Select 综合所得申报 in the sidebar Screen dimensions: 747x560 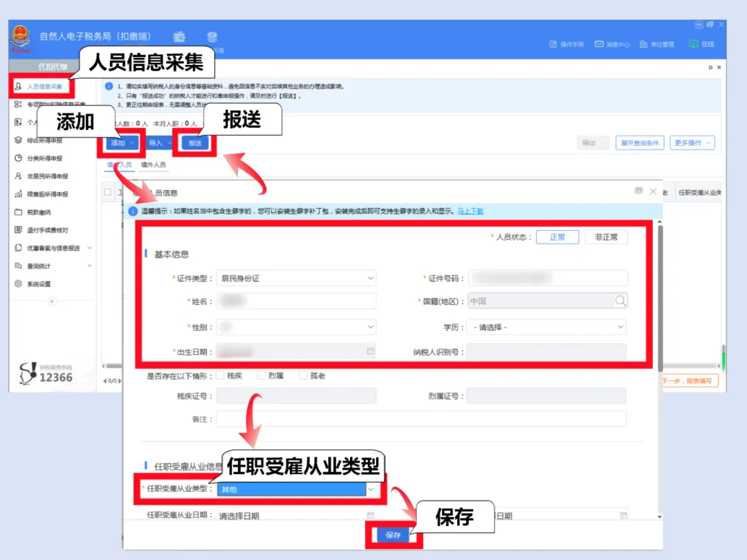point(44,140)
